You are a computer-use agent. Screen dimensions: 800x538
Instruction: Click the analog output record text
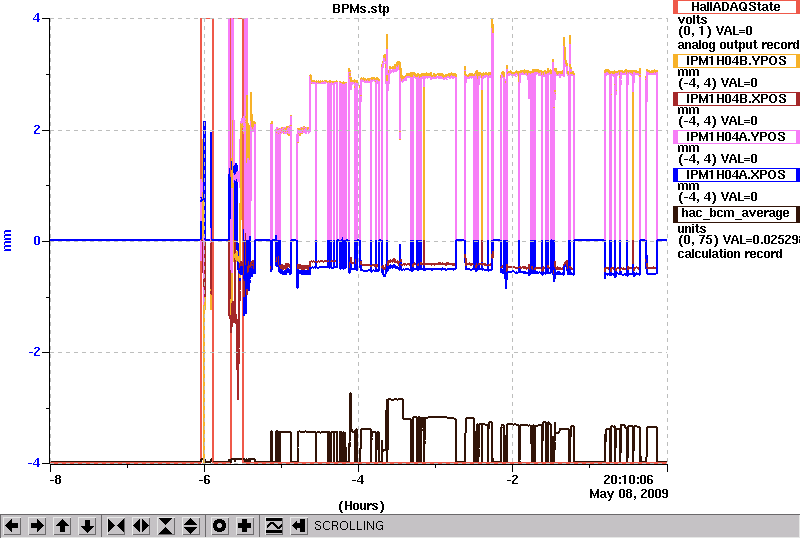pos(738,45)
